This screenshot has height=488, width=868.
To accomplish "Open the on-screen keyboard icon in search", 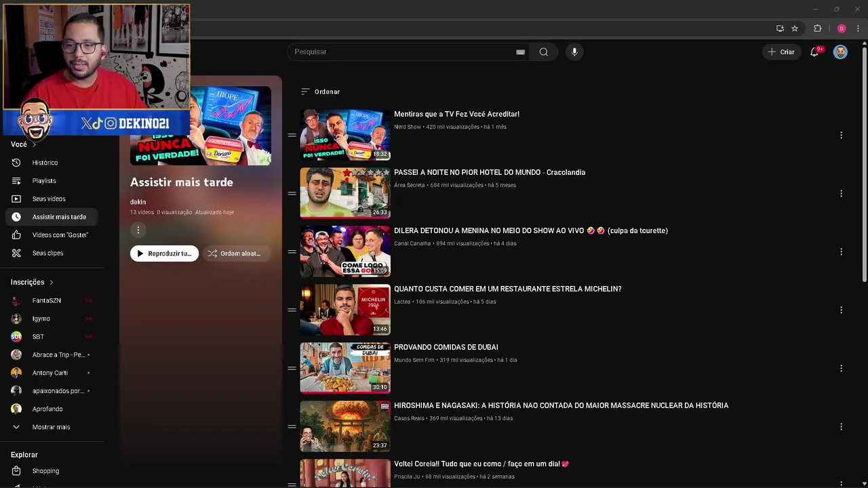I will point(520,52).
